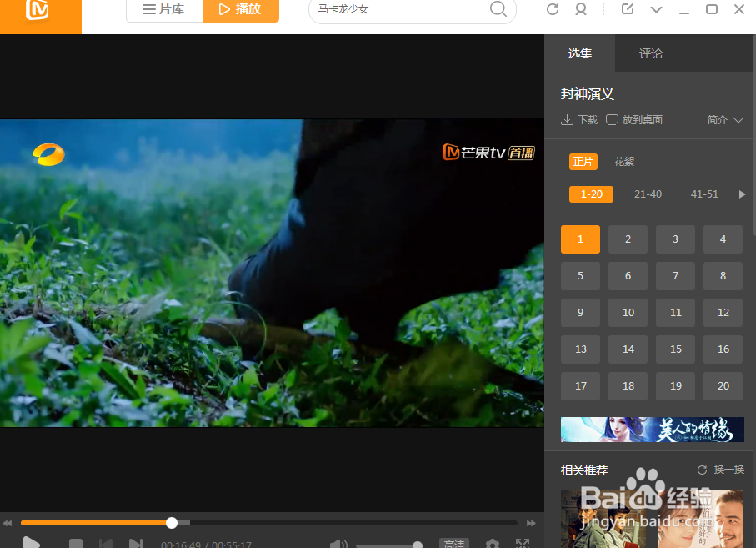Play episode 6
This screenshot has height=548, width=756.
click(628, 276)
